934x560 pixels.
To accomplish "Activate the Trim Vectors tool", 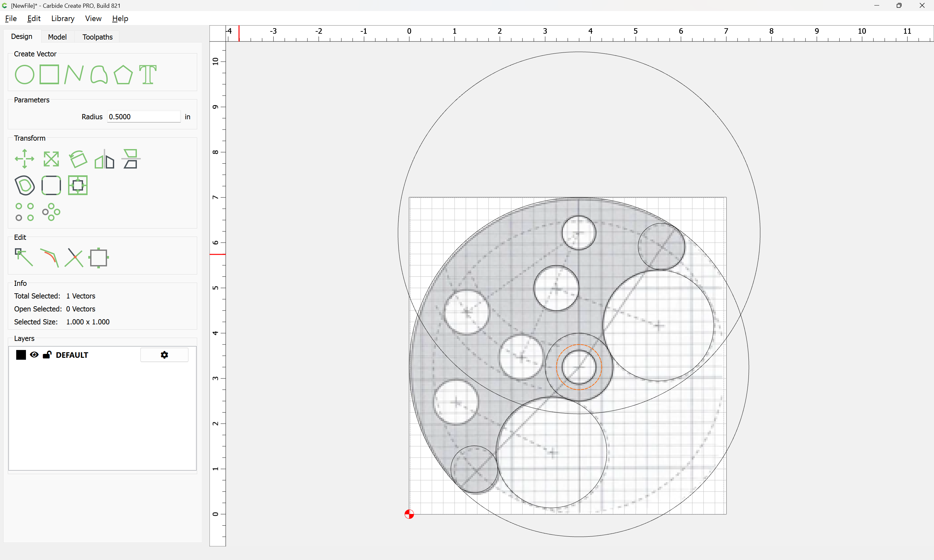I will pos(74,258).
